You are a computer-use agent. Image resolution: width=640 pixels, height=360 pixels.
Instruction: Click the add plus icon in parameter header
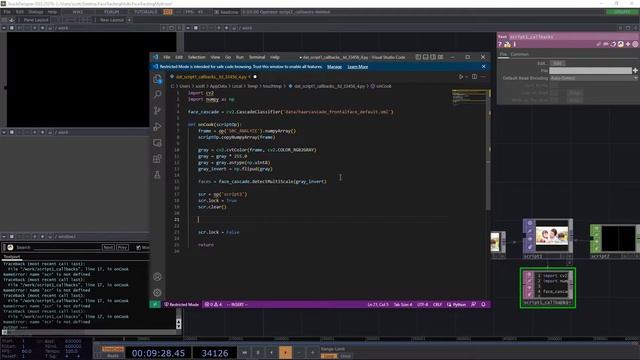628,44
